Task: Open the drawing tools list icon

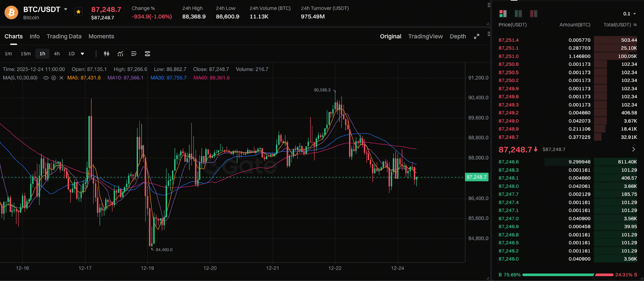Action: (134, 53)
